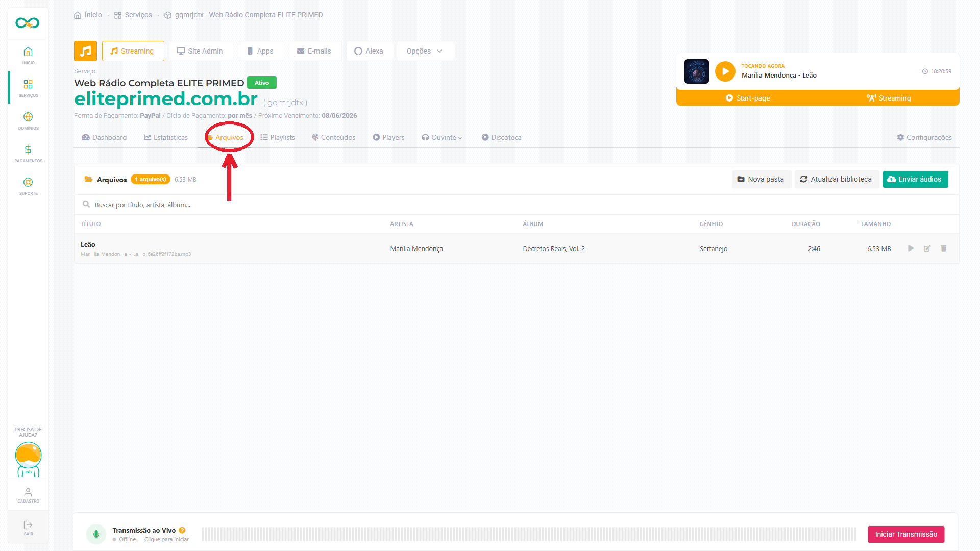The image size is (980, 551).
Task: Click the Enviar áudios button
Action: (915, 179)
